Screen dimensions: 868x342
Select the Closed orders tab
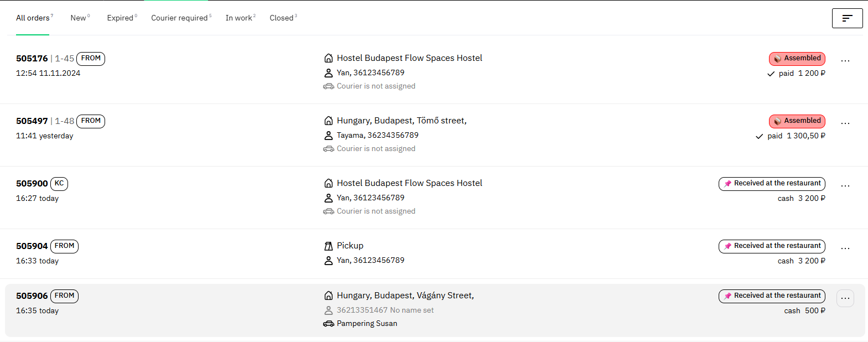tap(283, 18)
